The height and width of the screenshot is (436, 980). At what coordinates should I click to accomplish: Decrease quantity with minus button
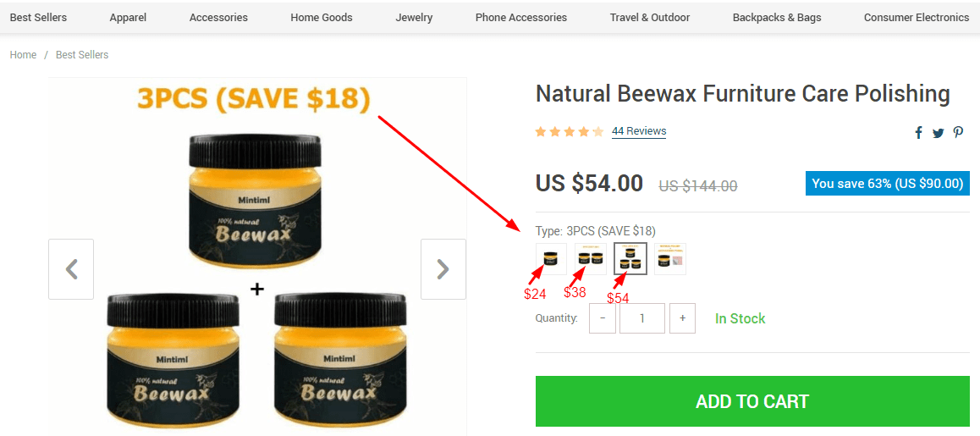pos(603,318)
